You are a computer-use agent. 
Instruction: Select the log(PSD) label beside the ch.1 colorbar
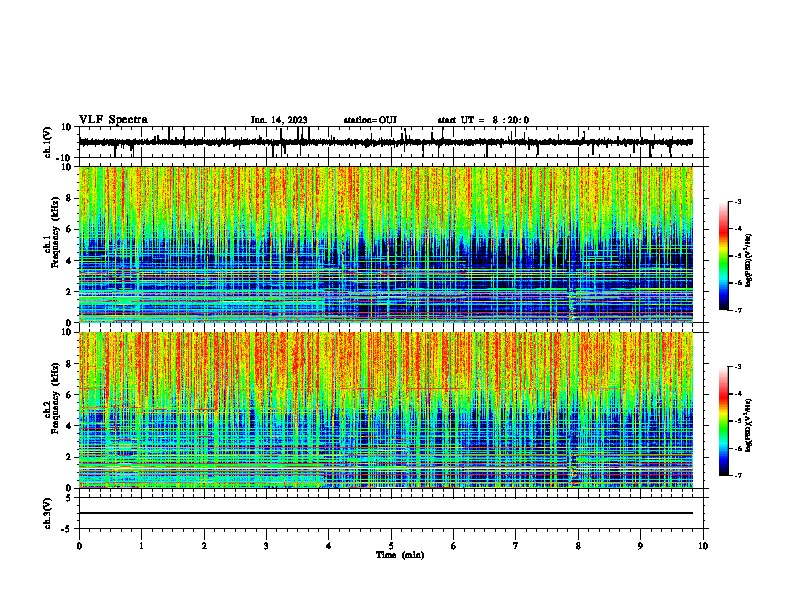749,260
